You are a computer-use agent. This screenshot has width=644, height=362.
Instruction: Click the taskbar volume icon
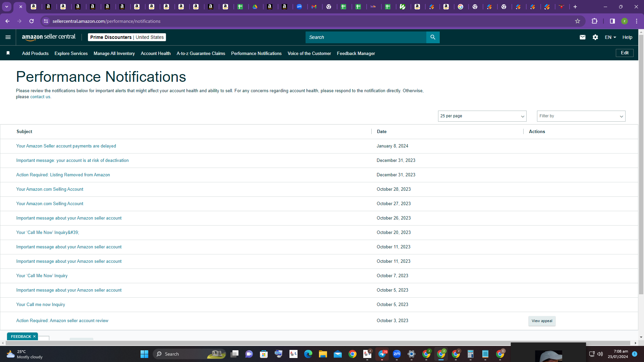[x=600, y=354]
